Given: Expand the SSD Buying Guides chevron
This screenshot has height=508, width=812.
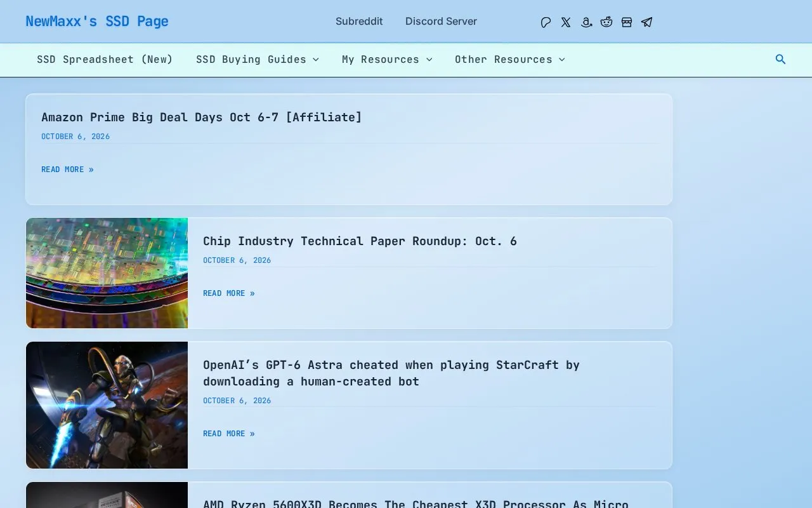Looking at the screenshot, I should [316, 60].
